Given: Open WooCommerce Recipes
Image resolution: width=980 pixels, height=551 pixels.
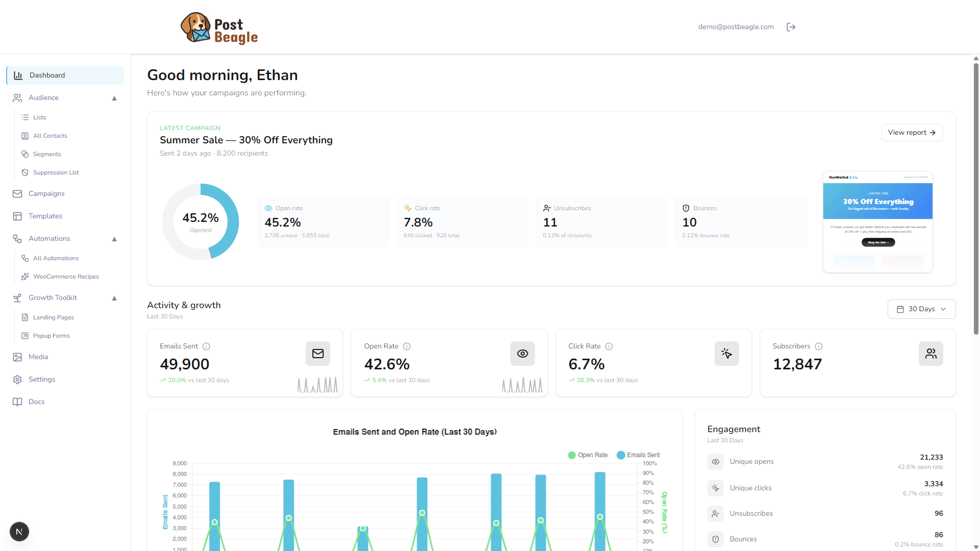Looking at the screenshot, I should (x=69, y=277).
